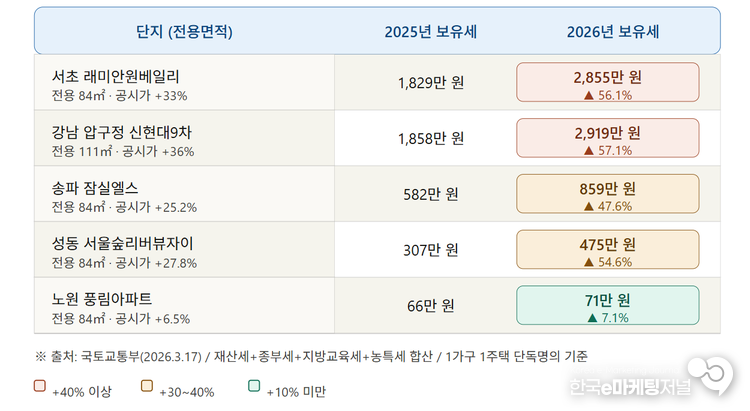Screen dimensions: 750x411
Task: Select the orange +30~40% legend swatch
Action: [x=147, y=386]
